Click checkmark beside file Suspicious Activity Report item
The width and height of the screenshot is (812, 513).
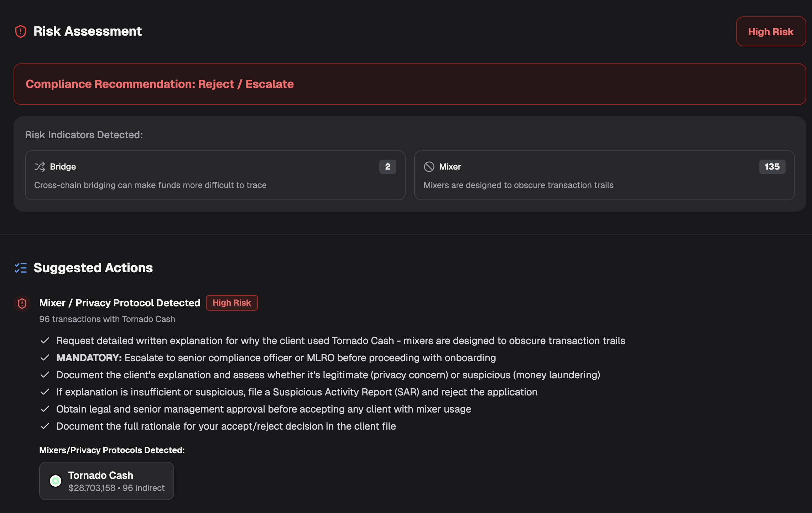point(45,392)
